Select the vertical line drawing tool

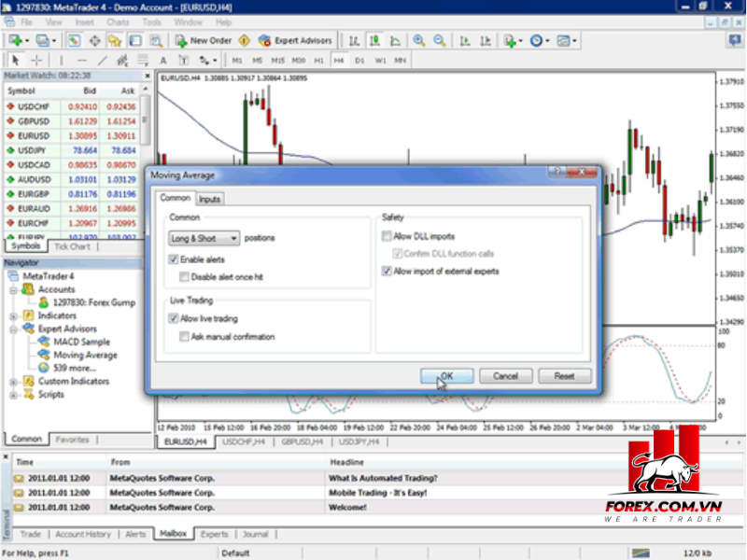coord(61,61)
